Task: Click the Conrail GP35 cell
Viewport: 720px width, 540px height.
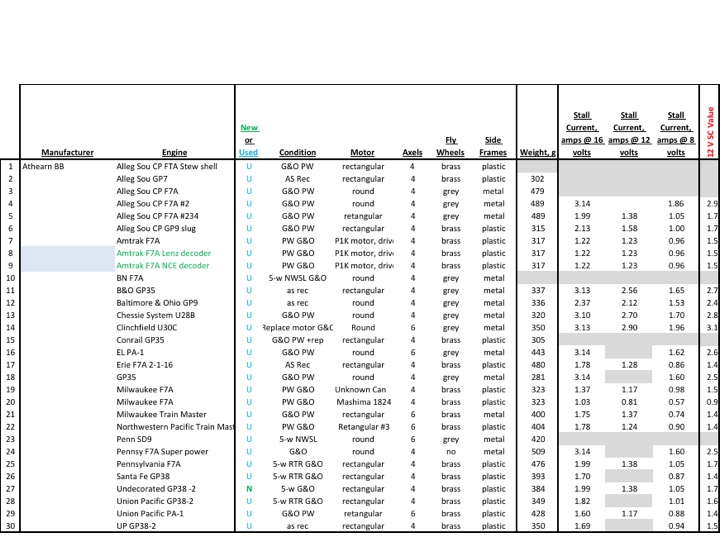Action: 140,340
